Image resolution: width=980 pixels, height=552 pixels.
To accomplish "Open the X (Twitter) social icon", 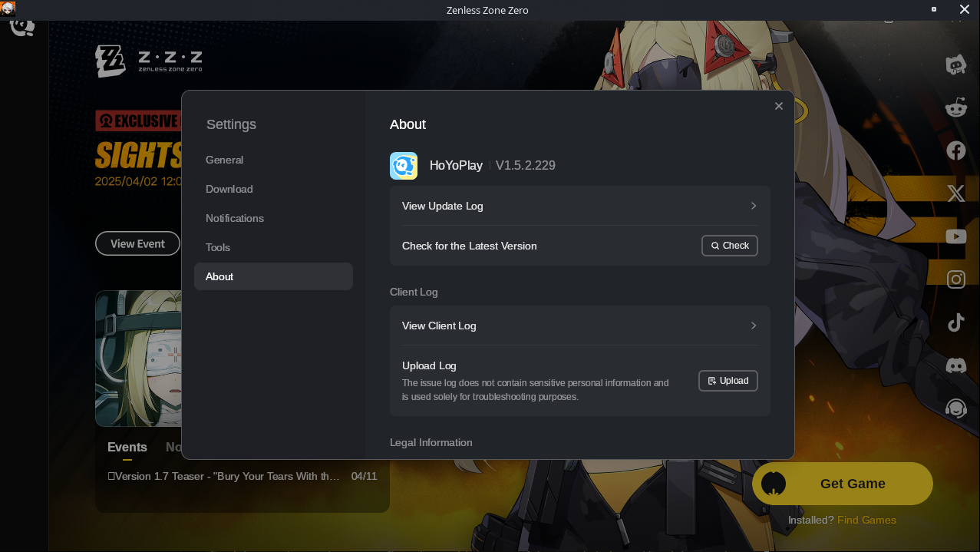I will [955, 193].
